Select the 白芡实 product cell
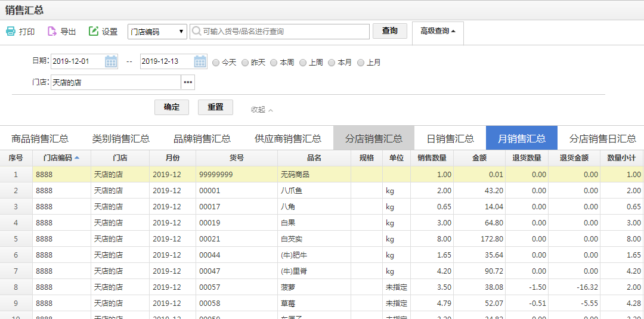 [314, 239]
